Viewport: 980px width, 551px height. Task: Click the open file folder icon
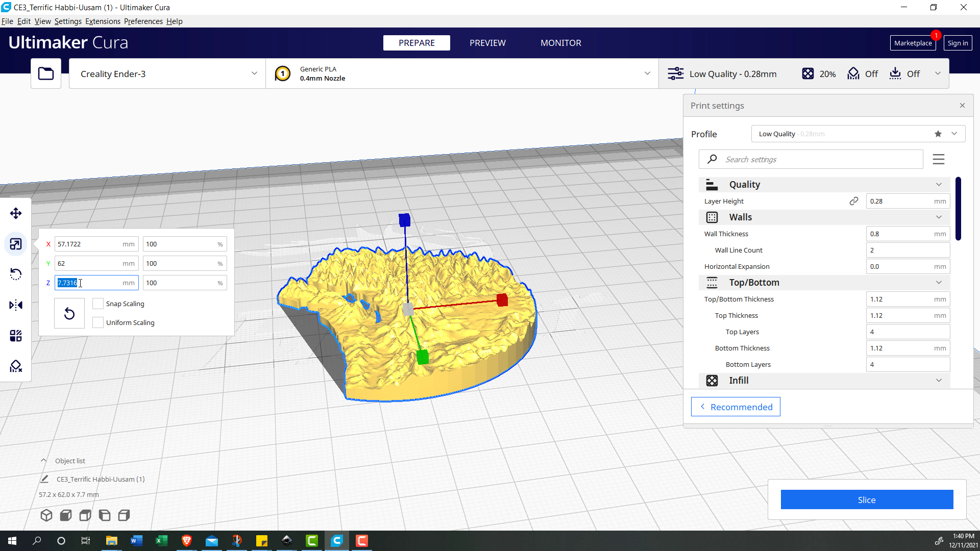[46, 74]
